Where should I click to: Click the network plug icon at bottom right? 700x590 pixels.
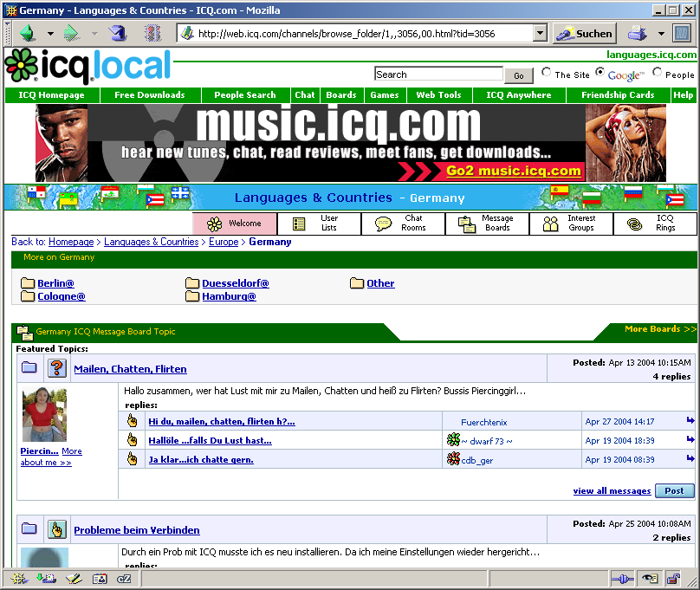[622, 578]
